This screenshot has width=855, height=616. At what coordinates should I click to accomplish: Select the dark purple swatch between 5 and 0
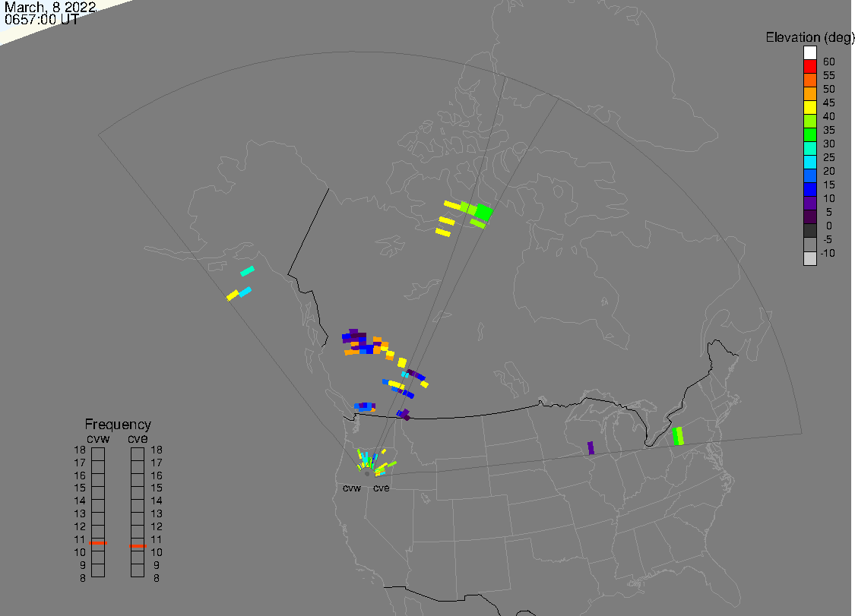tap(809, 216)
